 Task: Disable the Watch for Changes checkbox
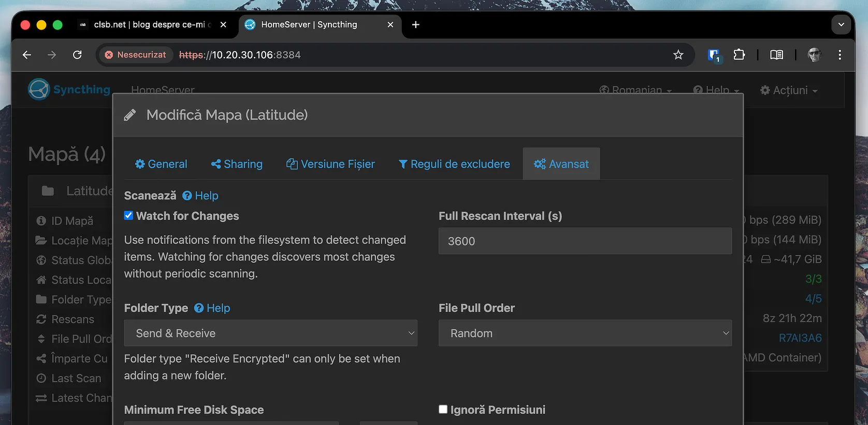(129, 216)
